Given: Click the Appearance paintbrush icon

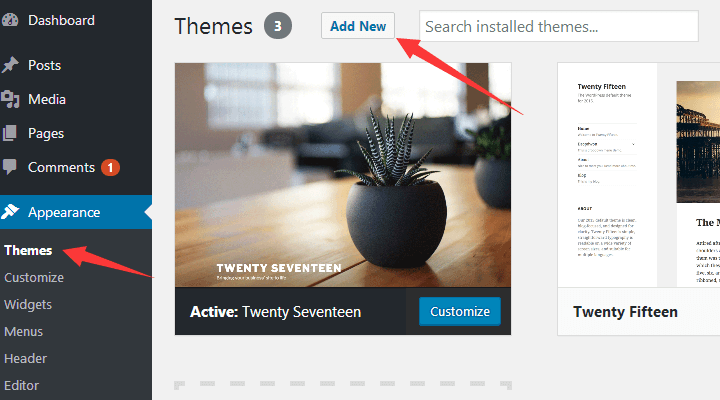Looking at the screenshot, I should click(11, 212).
